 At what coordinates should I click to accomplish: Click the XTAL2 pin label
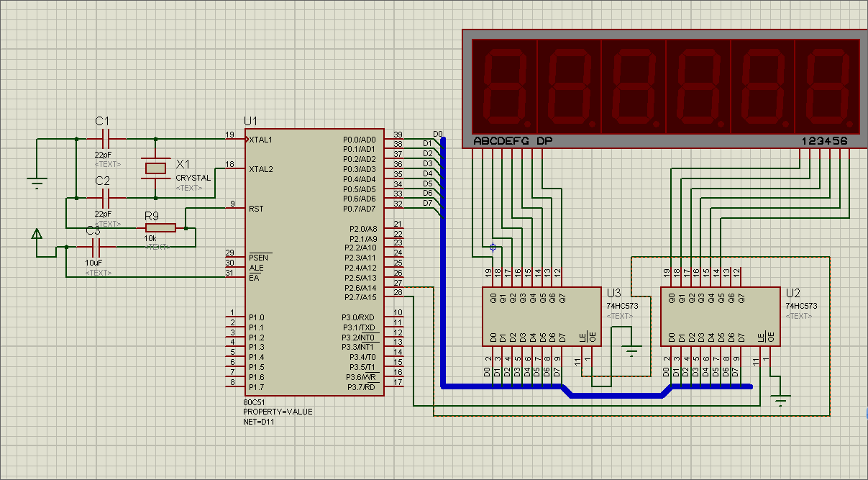pyautogui.click(x=262, y=169)
